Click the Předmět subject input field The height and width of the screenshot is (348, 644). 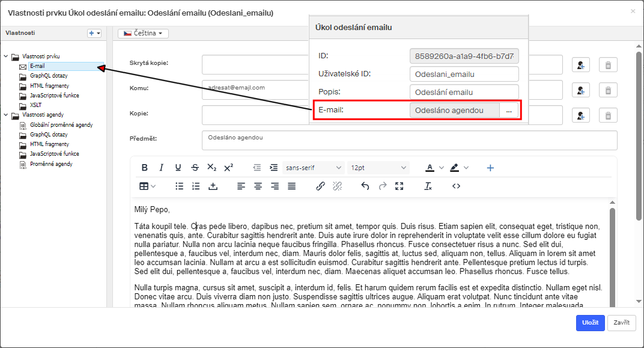point(410,140)
